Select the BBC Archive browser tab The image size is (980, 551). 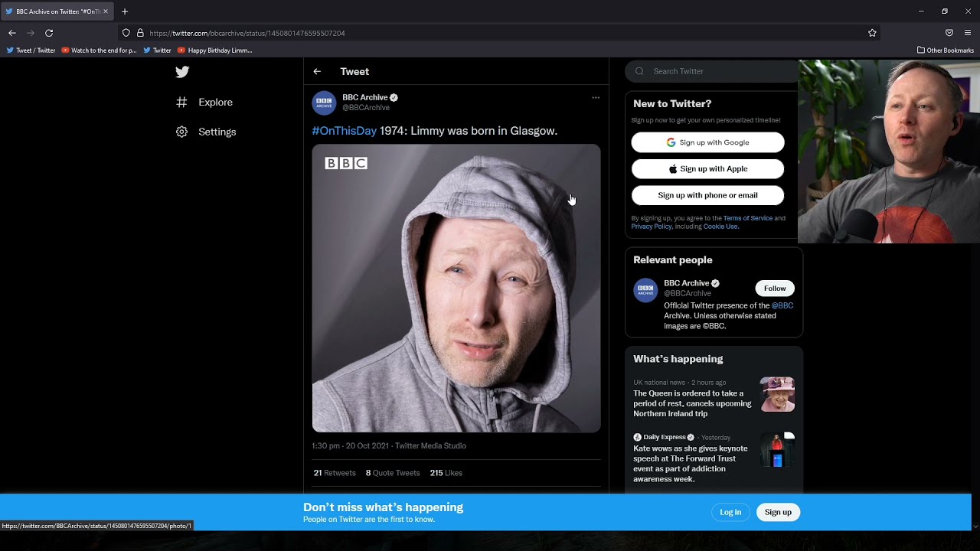tap(57, 11)
